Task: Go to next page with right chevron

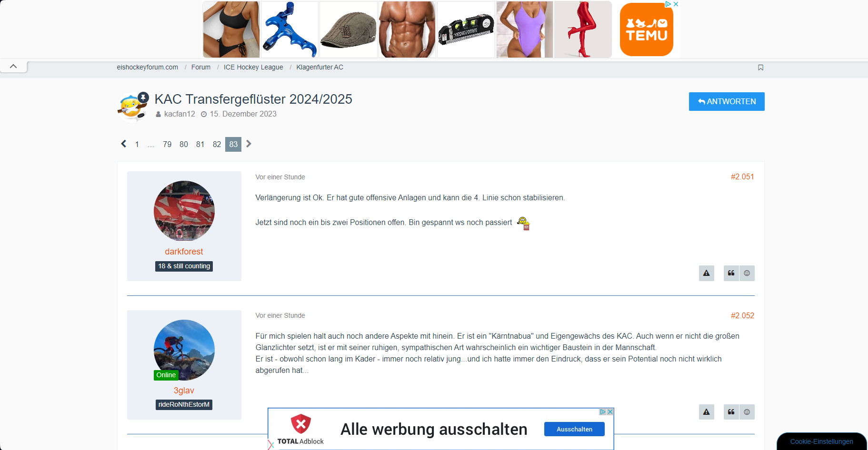Action: [x=249, y=144]
